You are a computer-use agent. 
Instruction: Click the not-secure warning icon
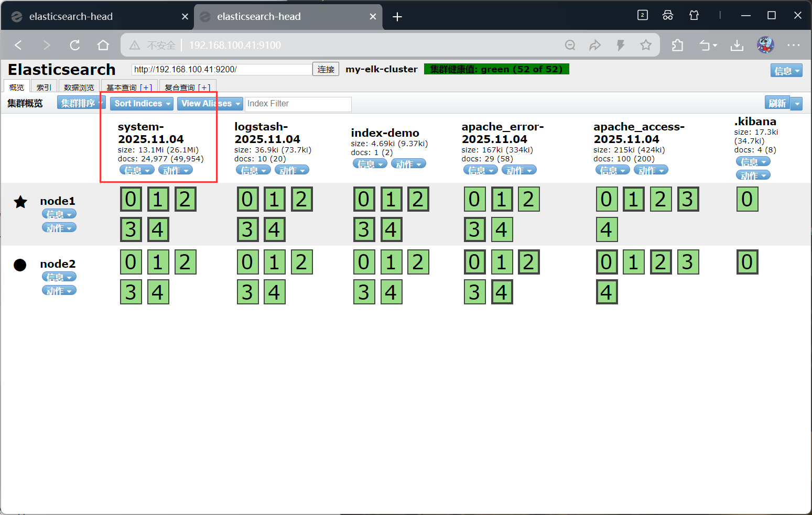135,45
